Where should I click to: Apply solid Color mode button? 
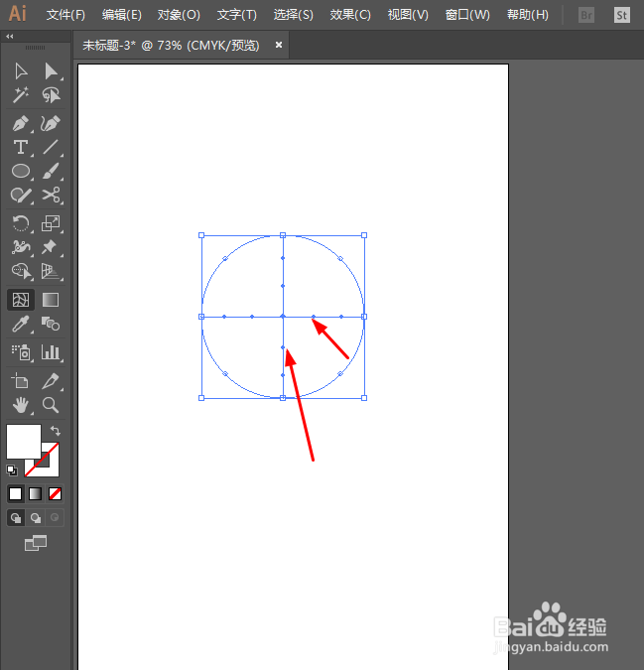point(15,494)
